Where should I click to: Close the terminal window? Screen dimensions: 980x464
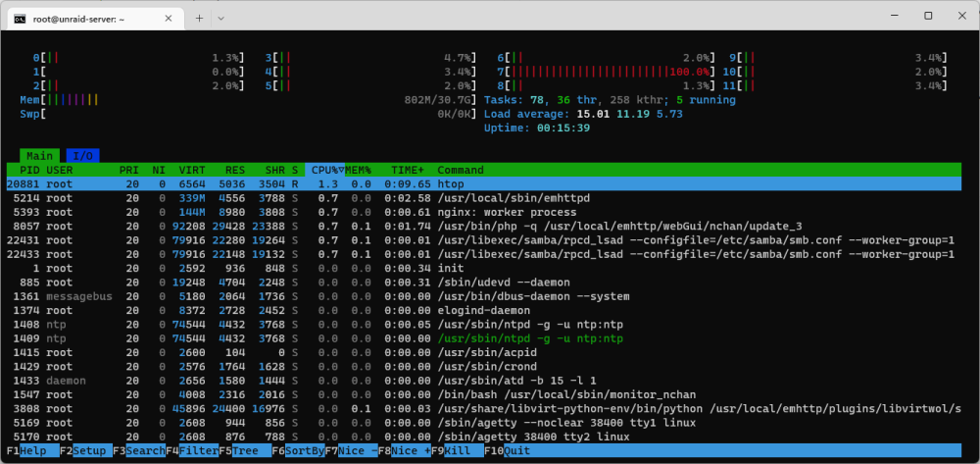click(x=962, y=16)
